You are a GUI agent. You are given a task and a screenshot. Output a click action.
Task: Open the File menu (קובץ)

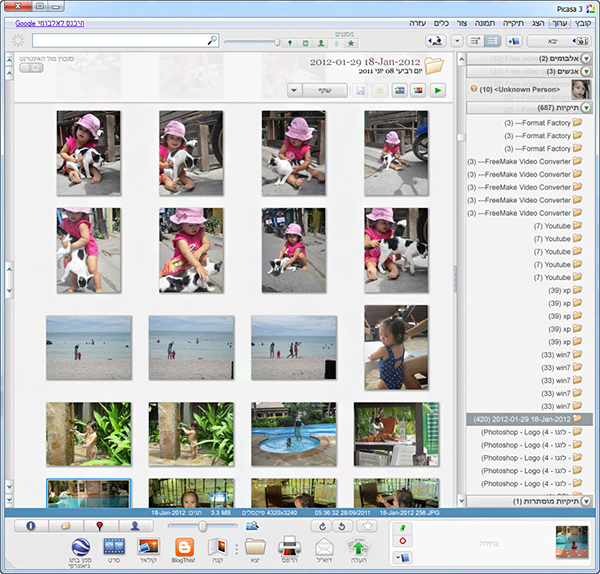coord(584,23)
